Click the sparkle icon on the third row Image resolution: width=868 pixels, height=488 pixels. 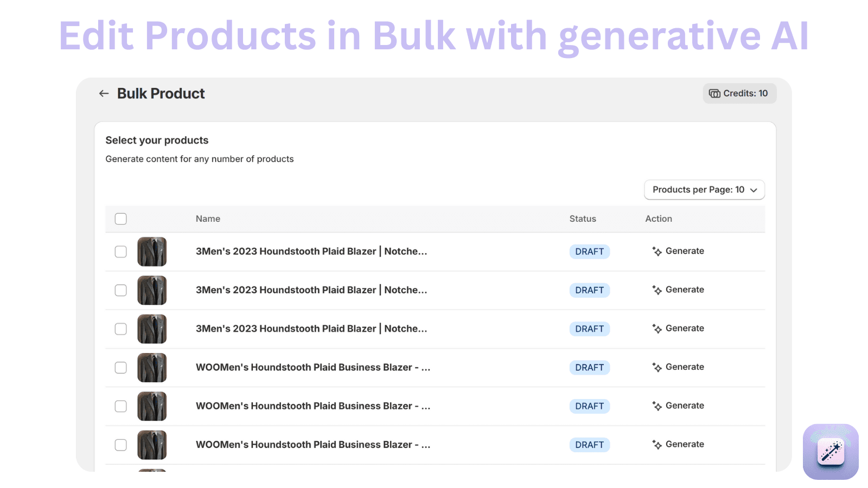point(656,329)
